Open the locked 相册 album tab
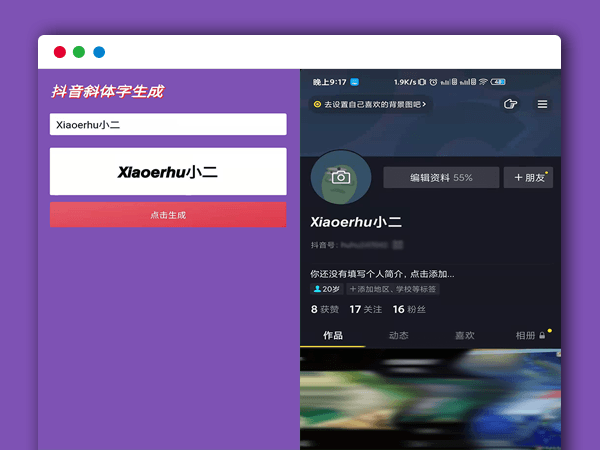Screen dimensions: 600x450 529,335
